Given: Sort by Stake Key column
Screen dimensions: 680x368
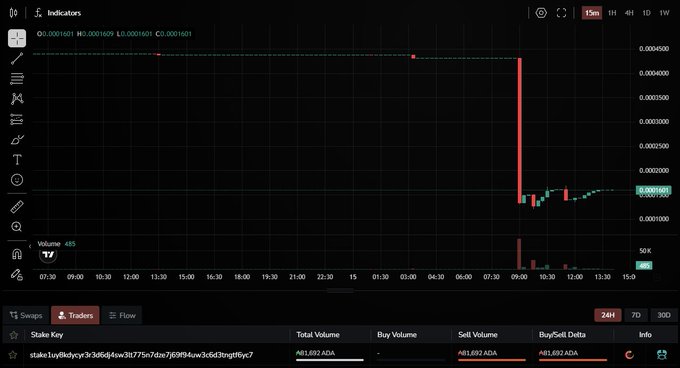Looking at the screenshot, I should [x=47, y=335].
